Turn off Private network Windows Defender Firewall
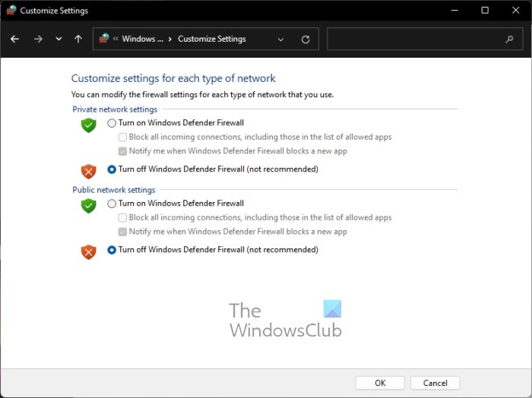 point(112,169)
